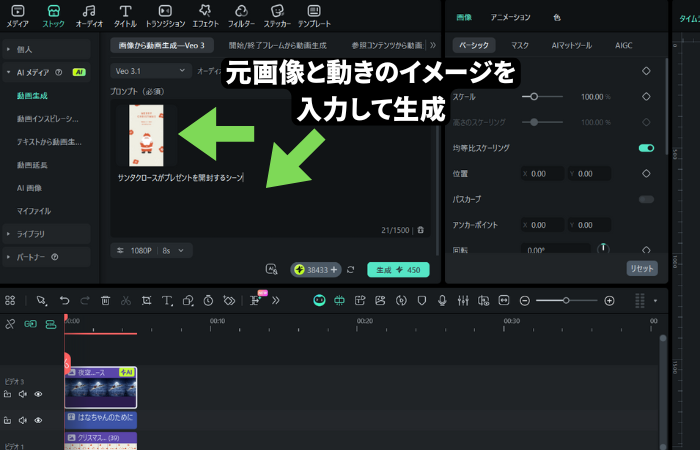The image size is (700, 450).
Task: Refresh the AI credits balance
Action: point(350,270)
